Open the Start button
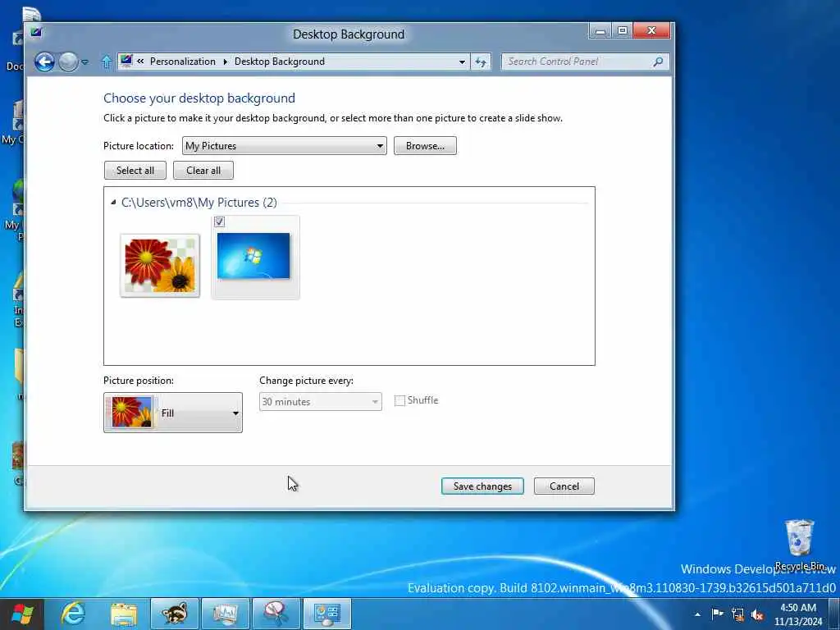The width and height of the screenshot is (840, 630). pos(22,614)
